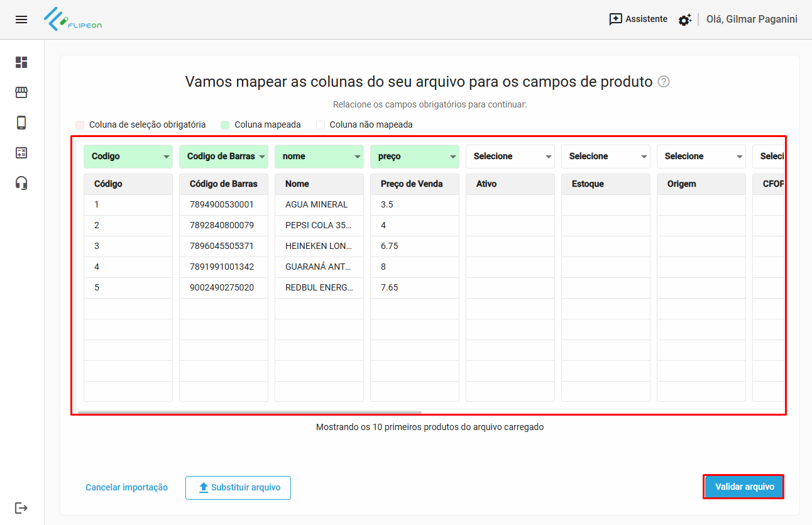
Task: Open the calculator sidebar icon
Action: coord(21,153)
